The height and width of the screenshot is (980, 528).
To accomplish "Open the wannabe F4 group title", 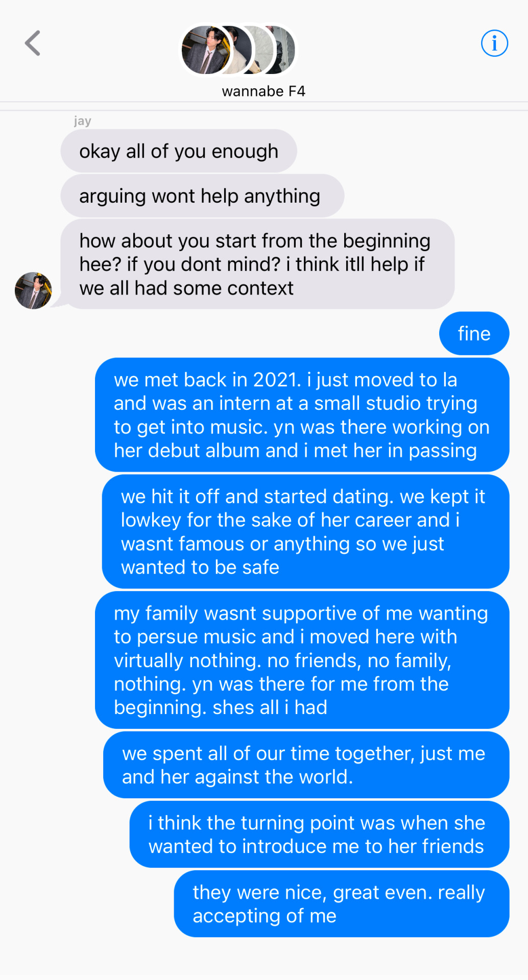I will coord(263,91).
